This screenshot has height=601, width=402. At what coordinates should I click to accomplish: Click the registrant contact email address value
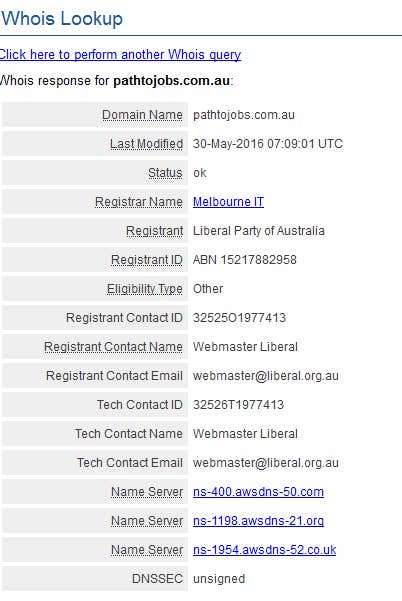pos(266,376)
